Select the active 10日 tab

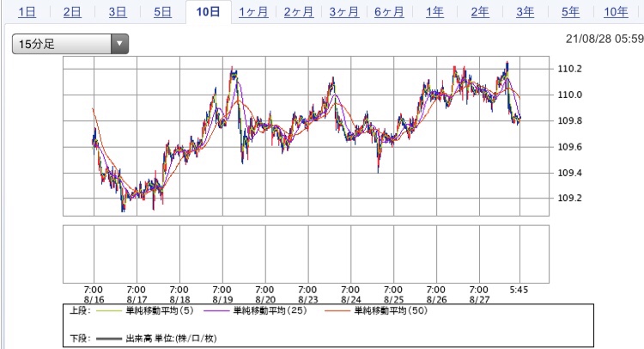[209, 11]
